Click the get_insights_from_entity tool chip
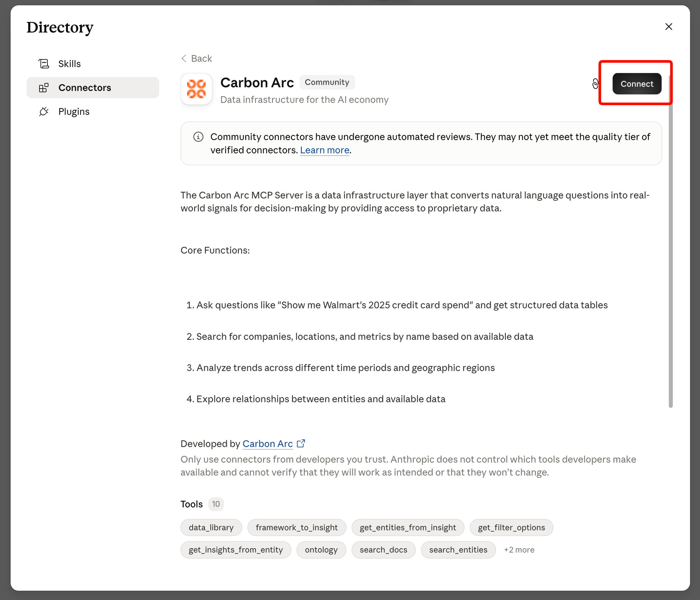This screenshot has width=700, height=600. 236,550
